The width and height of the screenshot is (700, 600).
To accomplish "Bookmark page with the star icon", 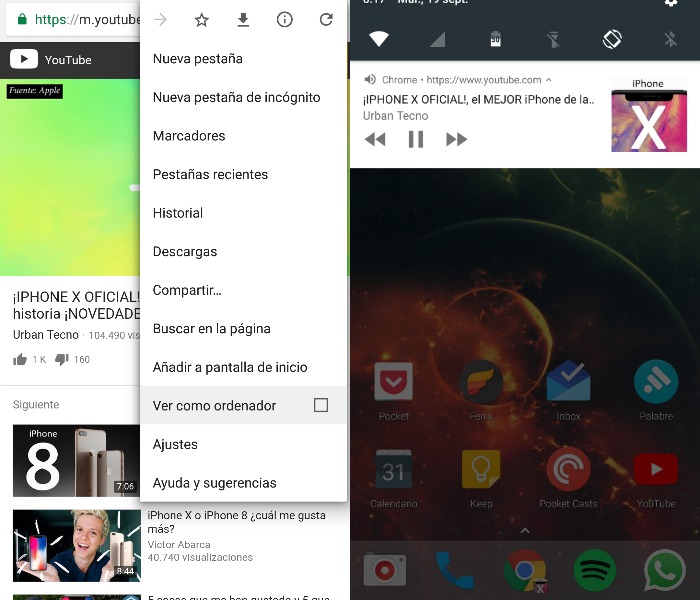I will coord(201,20).
